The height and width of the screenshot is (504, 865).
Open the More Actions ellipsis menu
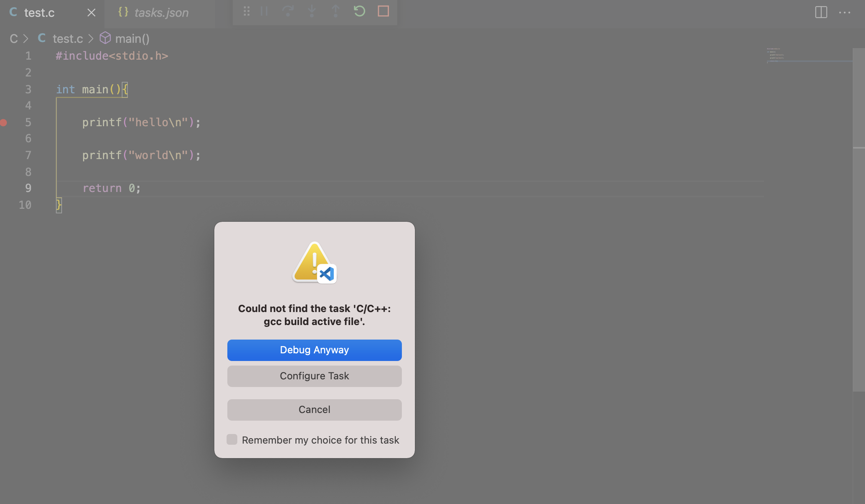(845, 12)
